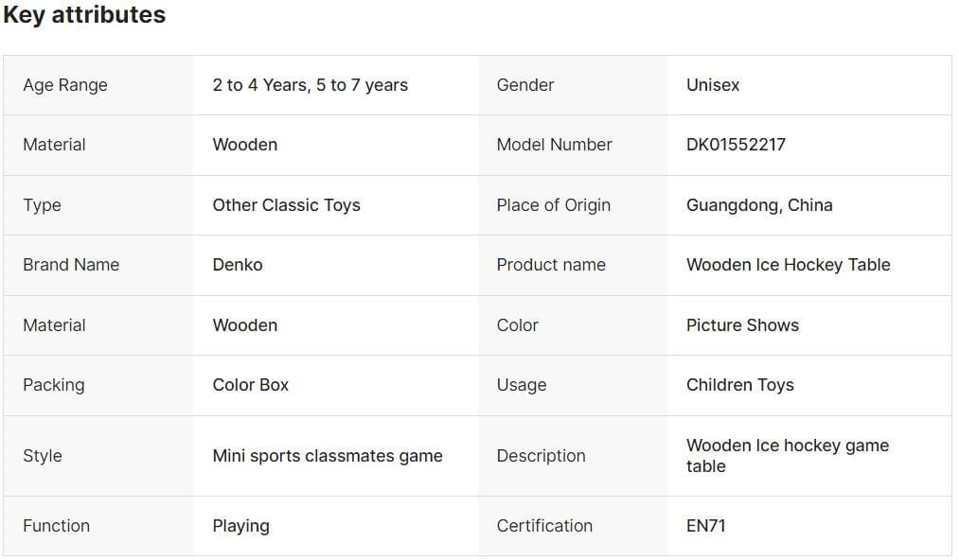Click the '2 to 4 Years, 5 to 7 years' value
Screen dimensions: 959x560
pos(310,85)
